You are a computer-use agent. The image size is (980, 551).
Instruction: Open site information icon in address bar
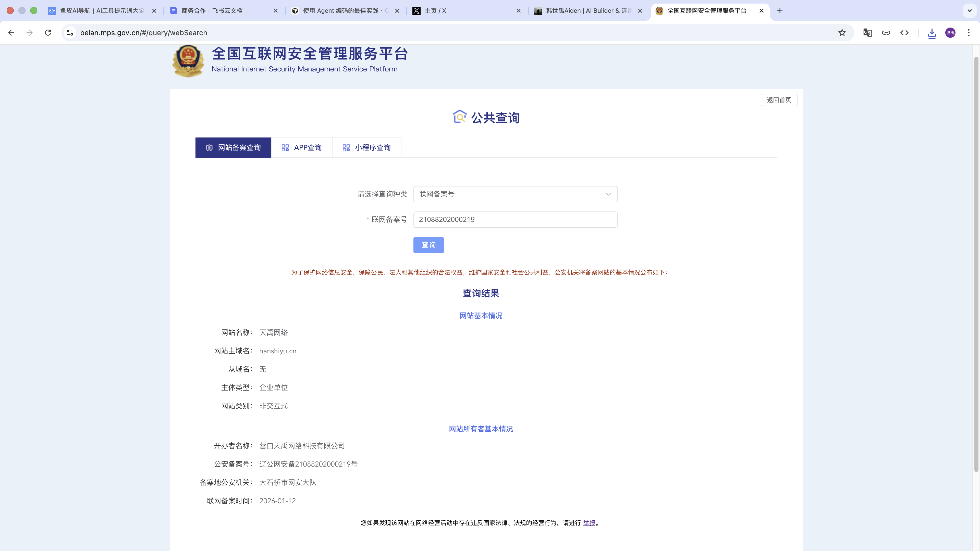70,33
